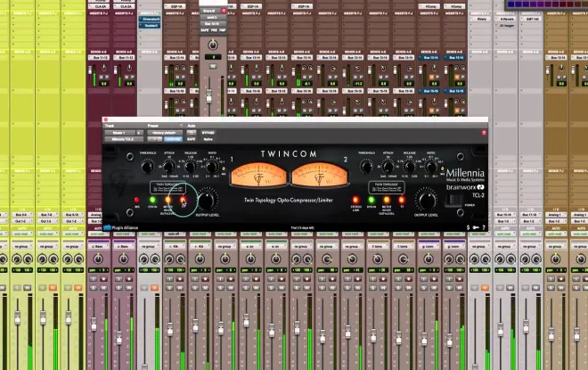The image size is (588, 370).
Task: Click channel 1 Threshold knob
Action: tap(147, 167)
